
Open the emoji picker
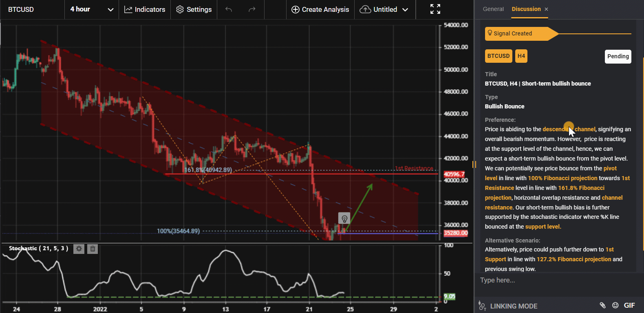615,305
